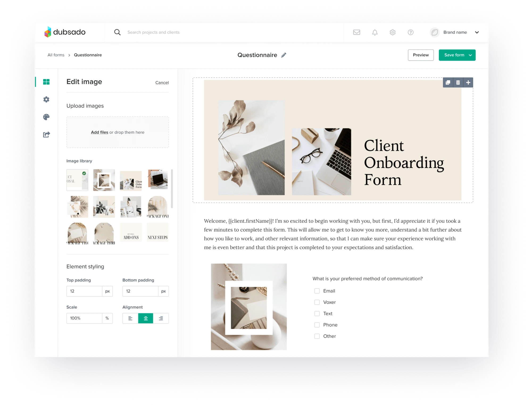Click the delete trash icon on banner
Screen dimensions: 532x405
(x=458, y=82)
